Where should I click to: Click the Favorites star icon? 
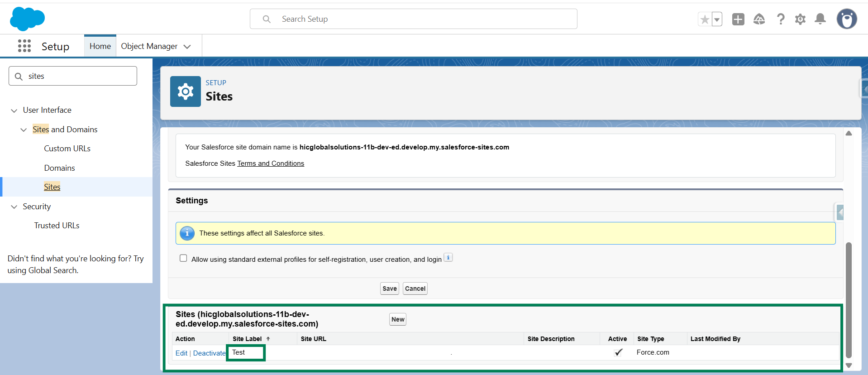tap(705, 19)
